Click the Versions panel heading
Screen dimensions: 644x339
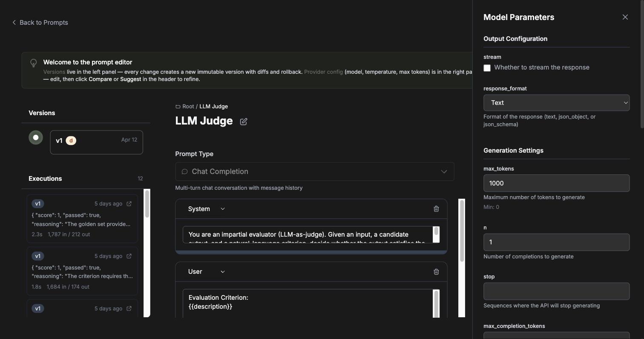point(42,113)
